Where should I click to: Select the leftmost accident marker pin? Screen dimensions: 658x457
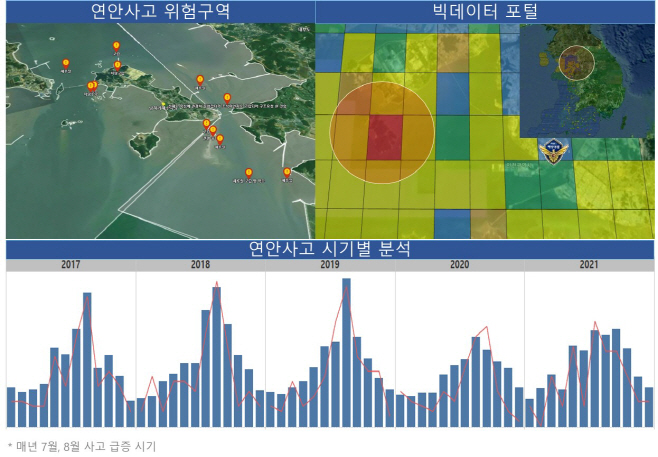pos(66,62)
